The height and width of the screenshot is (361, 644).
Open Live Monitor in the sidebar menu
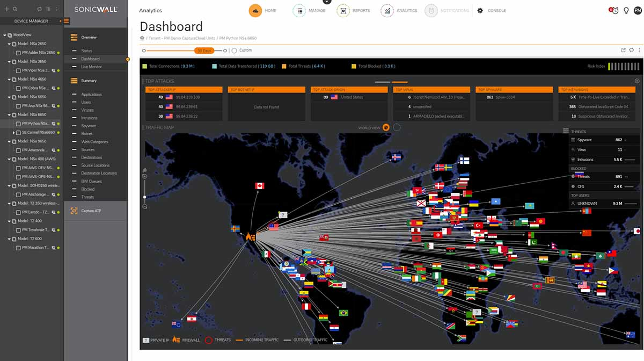click(x=91, y=67)
